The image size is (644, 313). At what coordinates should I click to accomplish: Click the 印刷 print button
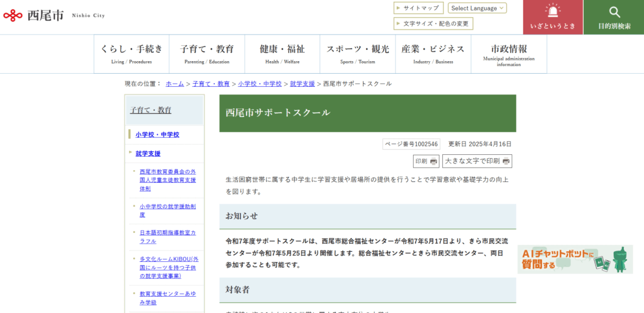426,161
